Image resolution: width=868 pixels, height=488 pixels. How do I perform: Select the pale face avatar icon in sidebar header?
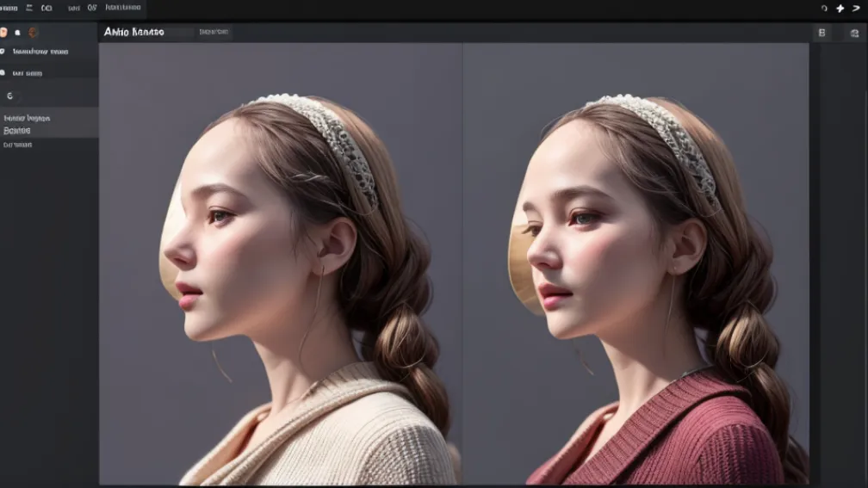4,33
